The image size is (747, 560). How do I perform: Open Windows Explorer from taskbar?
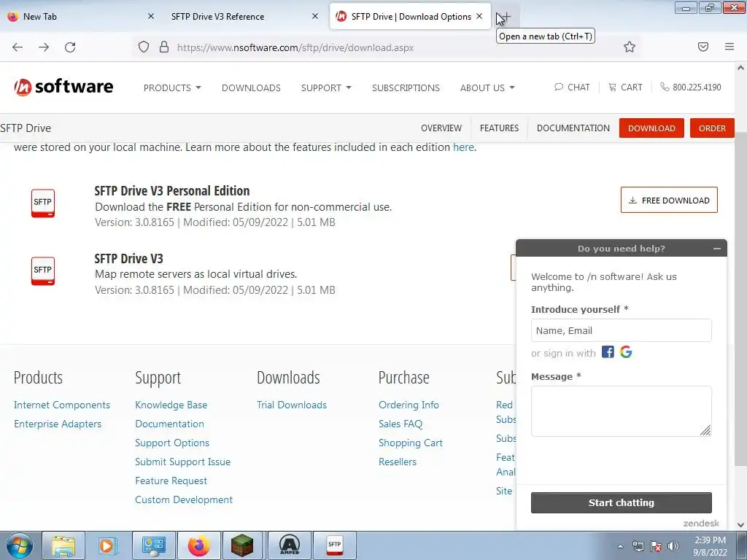[64, 545]
